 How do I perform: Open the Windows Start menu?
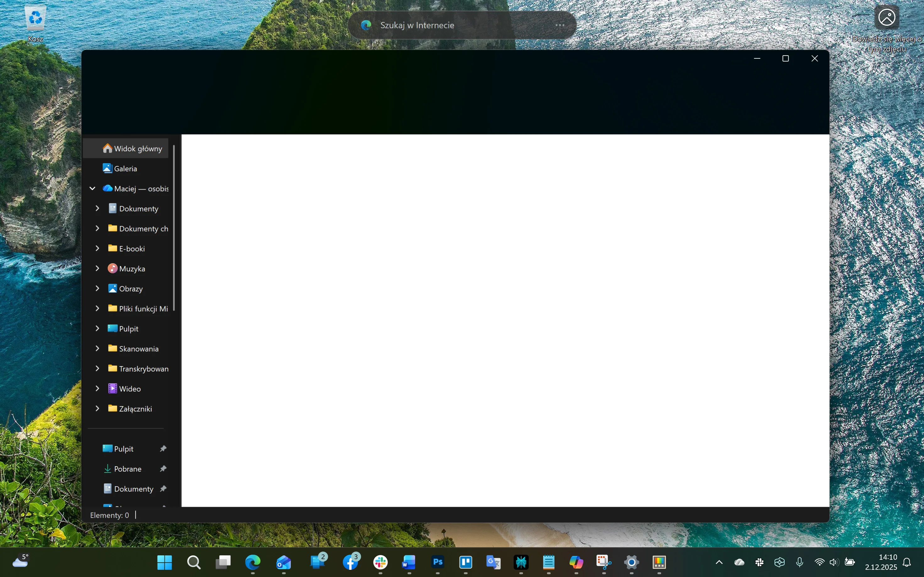(x=165, y=562)
